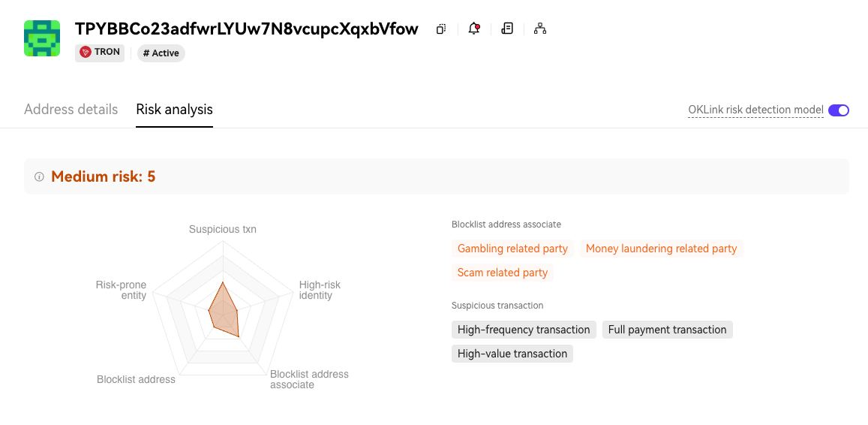Click the orange radar chart area
This screenshot has width=868, height=425.
pyautogui.click(x=224, y=311)
